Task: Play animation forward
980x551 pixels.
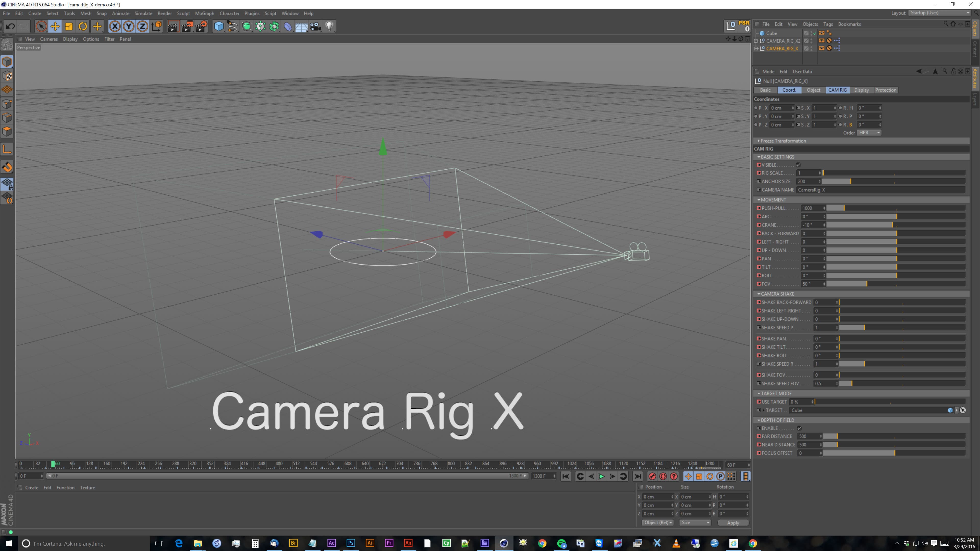Action: coord(602,477)
